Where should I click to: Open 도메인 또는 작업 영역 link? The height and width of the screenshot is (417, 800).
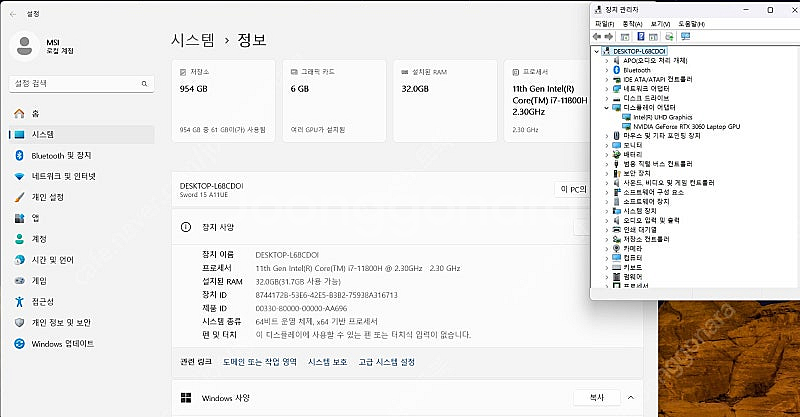[x=260, y=362]
